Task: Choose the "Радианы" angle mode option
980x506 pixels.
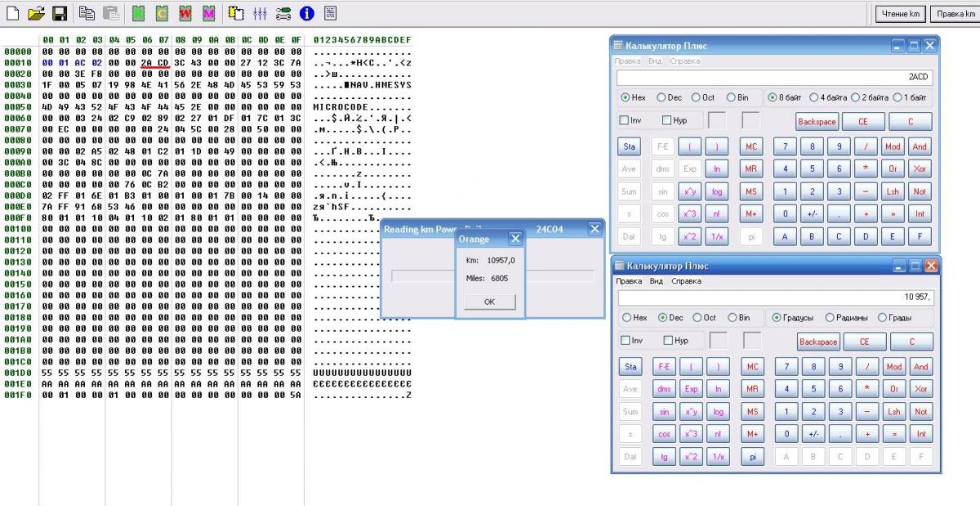Action: click(x=830, y=317)
